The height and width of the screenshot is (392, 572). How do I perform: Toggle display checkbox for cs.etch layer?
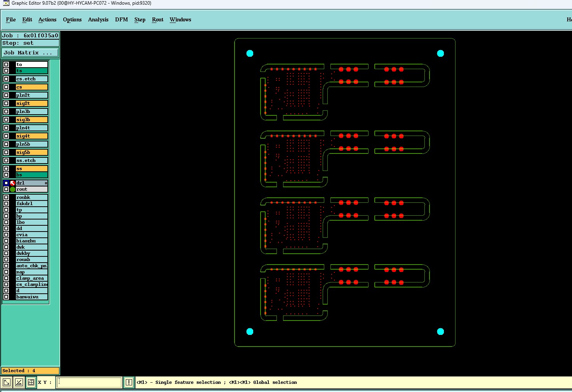pyautogui.click(x=6, y=79)
